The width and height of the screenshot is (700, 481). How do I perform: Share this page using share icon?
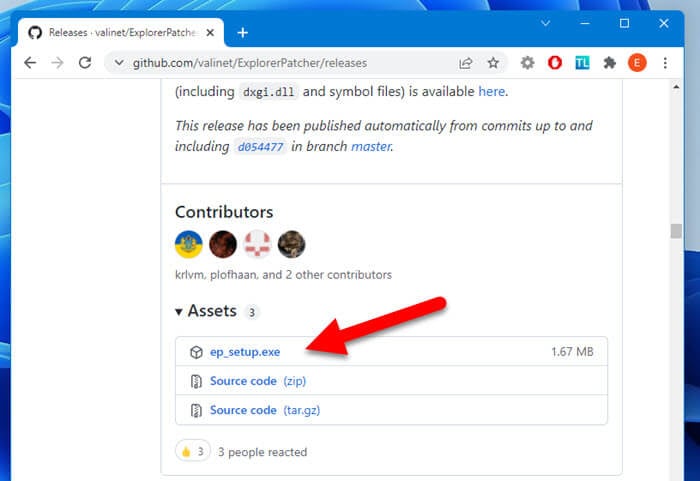point(465,63)
